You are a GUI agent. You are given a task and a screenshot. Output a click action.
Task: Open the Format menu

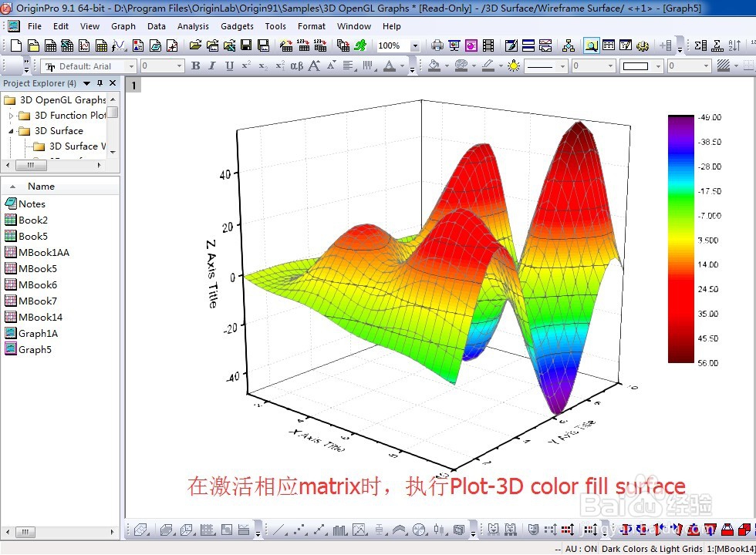[x=312, y=26]
